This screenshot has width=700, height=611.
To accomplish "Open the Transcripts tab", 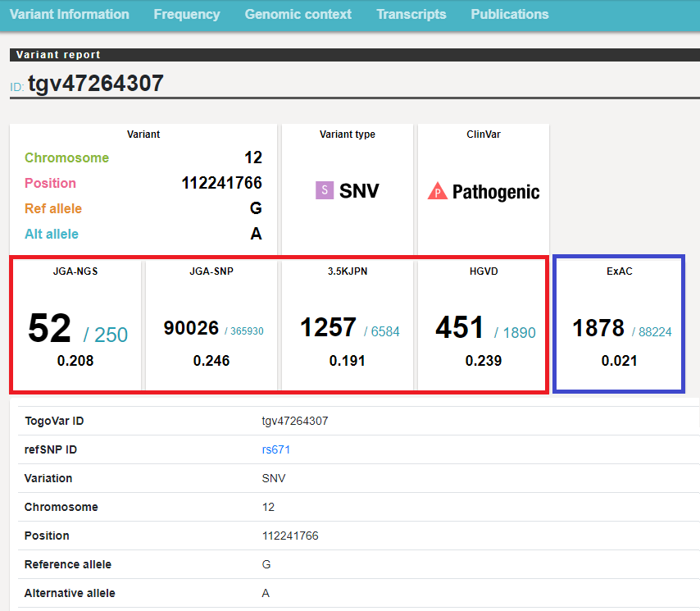I will pyautogui.click(x=411, y=15).
